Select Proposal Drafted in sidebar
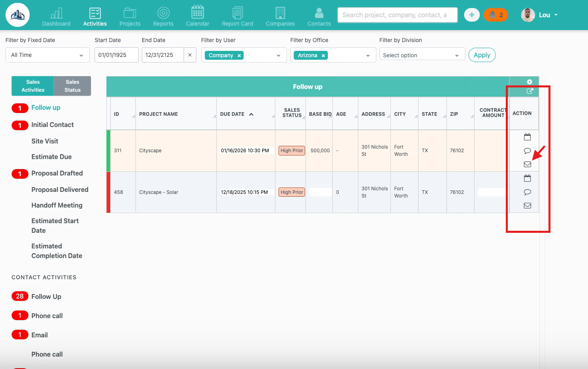588x369 pixels. click(57, 173)
